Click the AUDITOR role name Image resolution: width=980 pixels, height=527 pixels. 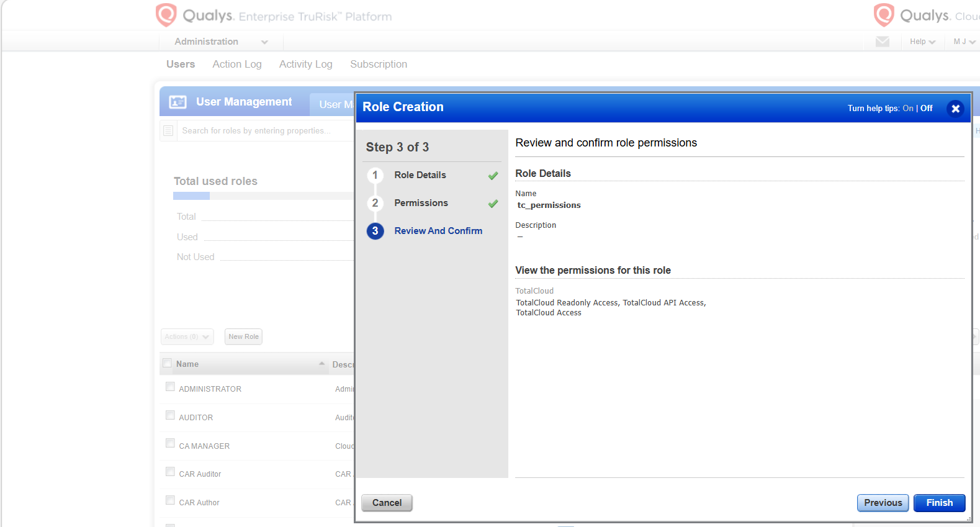click(196, 418)
